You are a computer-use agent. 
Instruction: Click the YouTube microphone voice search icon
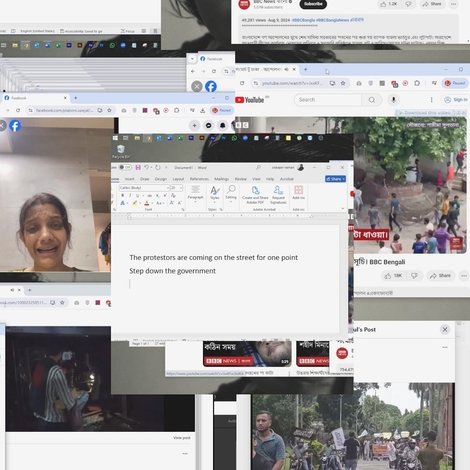[x=393, y=100]
